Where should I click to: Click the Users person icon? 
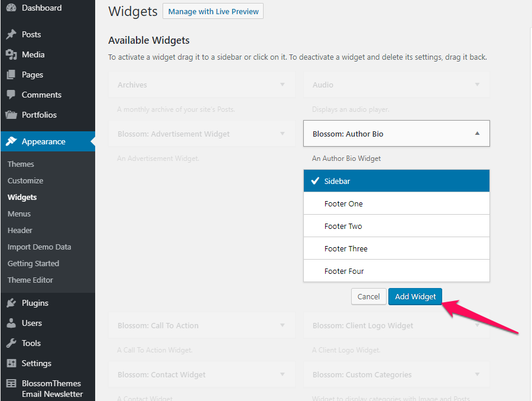[11, 323]
